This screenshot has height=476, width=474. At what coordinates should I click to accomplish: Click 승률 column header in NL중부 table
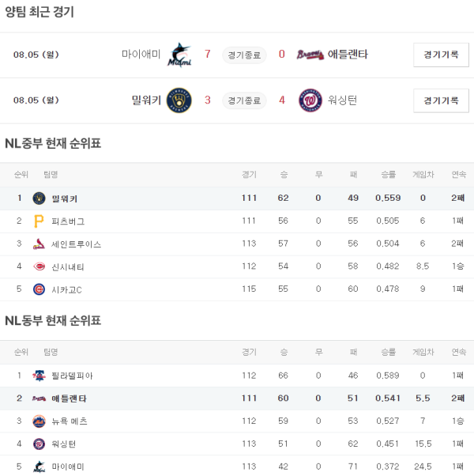coord(388,175)
